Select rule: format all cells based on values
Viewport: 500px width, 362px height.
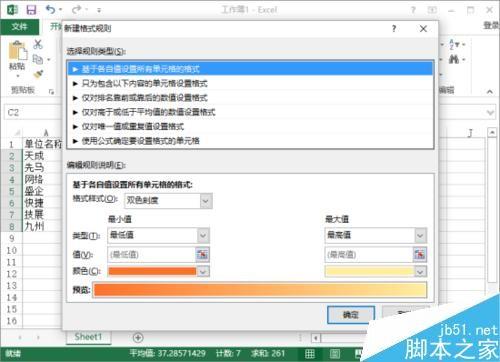click(x=250, y=69)
